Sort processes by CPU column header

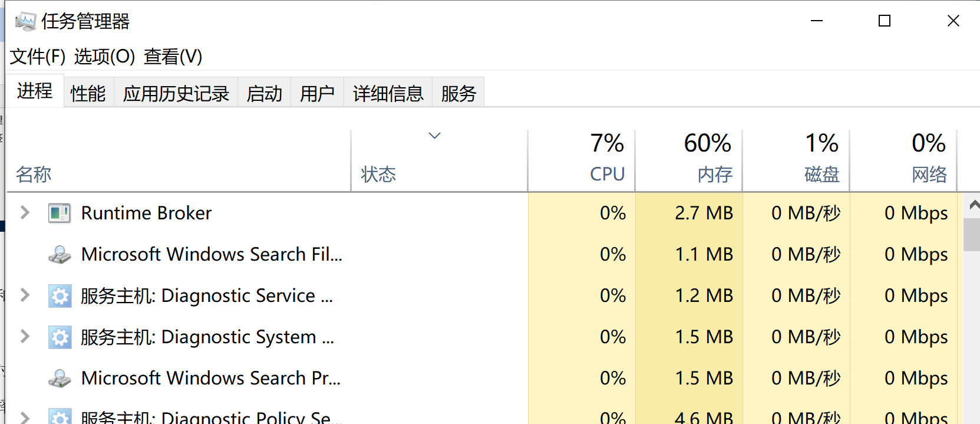(606, 174)
